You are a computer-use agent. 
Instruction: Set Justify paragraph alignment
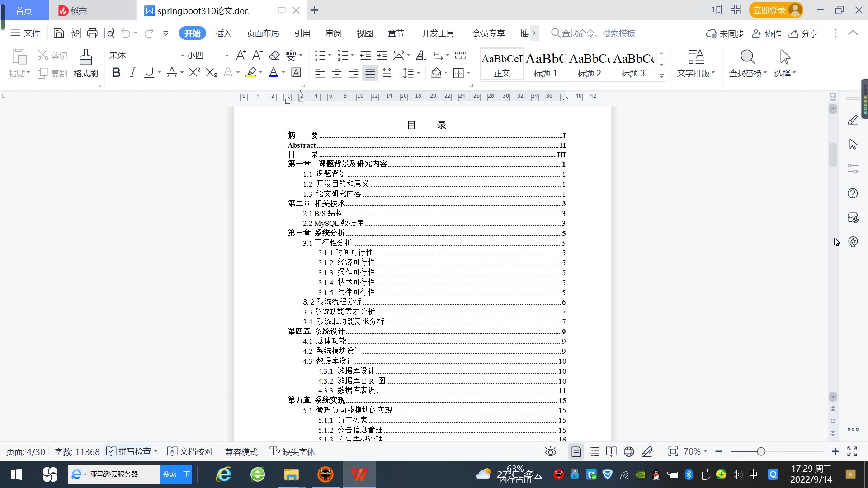(370, 73)
